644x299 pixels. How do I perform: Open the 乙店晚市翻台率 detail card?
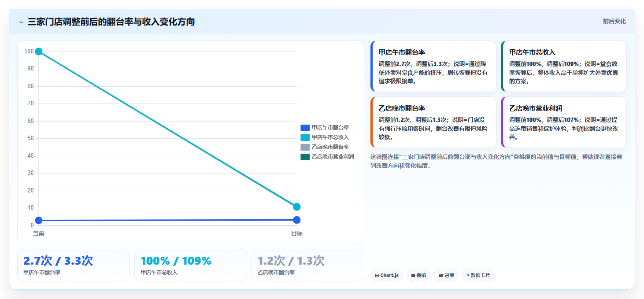[433, 122]
